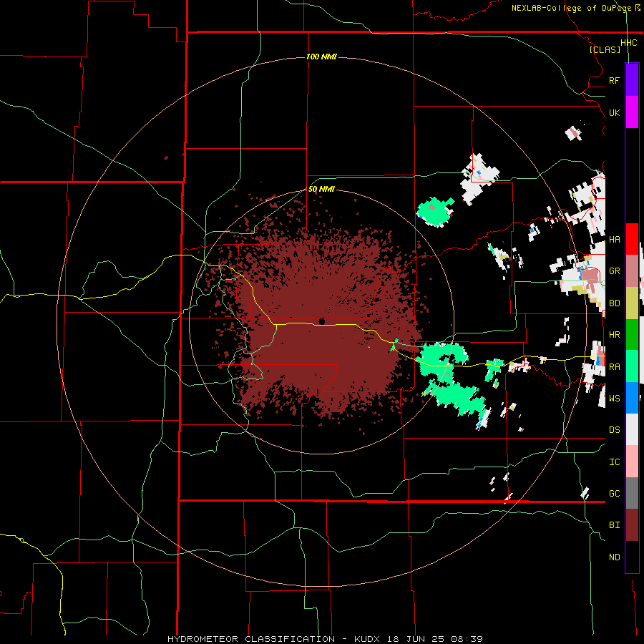Click the UK legend label

614,112
